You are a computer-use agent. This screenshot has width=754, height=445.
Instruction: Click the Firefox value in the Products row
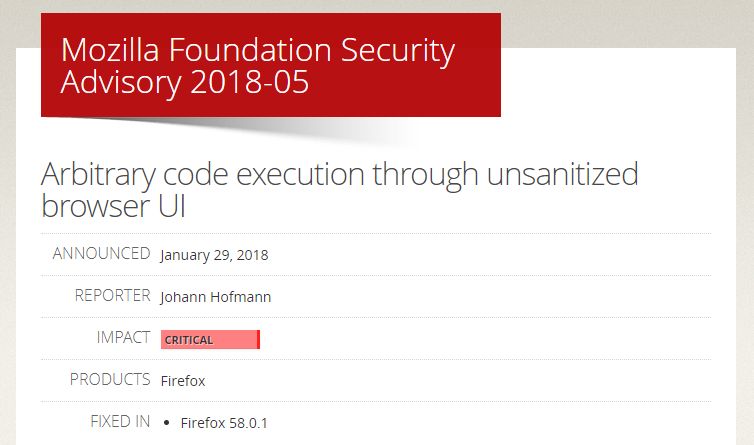[x=183, y=381]
